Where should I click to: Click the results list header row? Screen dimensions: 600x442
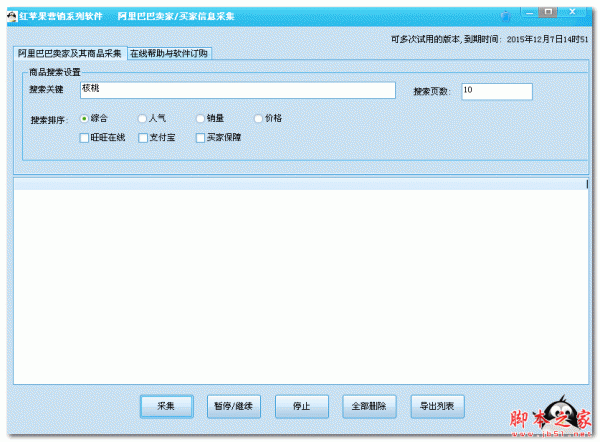(x=301, y=184)
